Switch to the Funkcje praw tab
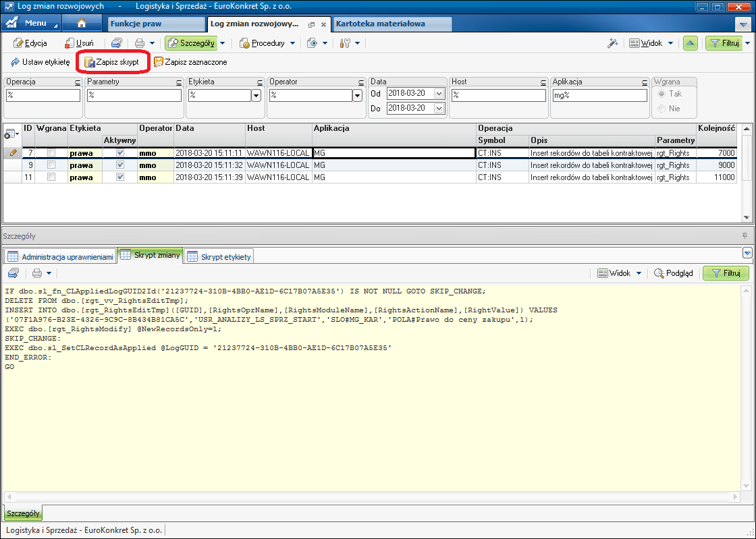This screenshot has width=756, height=539. pos(157,24)
